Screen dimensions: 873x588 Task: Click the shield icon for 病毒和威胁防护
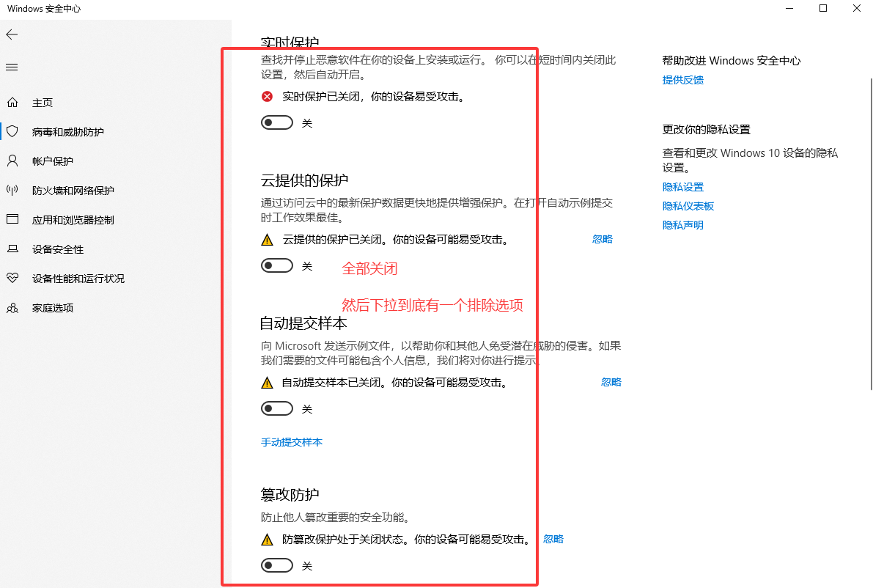pos(12,131)
